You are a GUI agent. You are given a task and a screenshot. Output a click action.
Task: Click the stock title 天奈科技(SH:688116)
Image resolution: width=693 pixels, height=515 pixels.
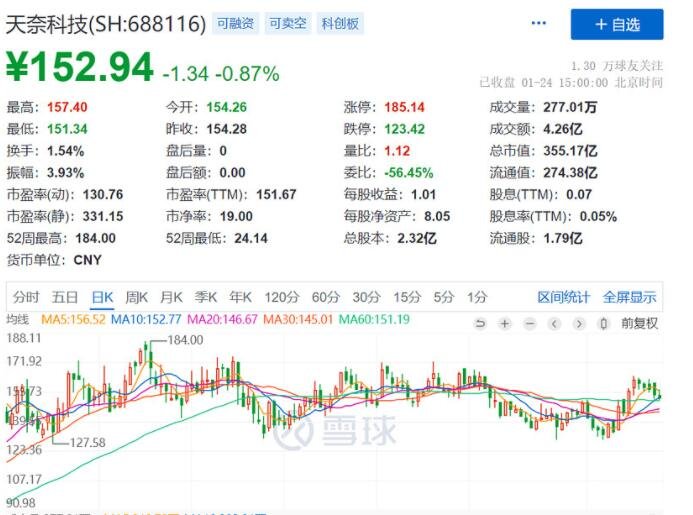point(106,24)
